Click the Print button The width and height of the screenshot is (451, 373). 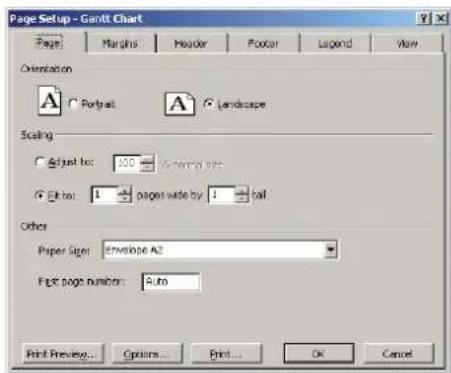226,353
